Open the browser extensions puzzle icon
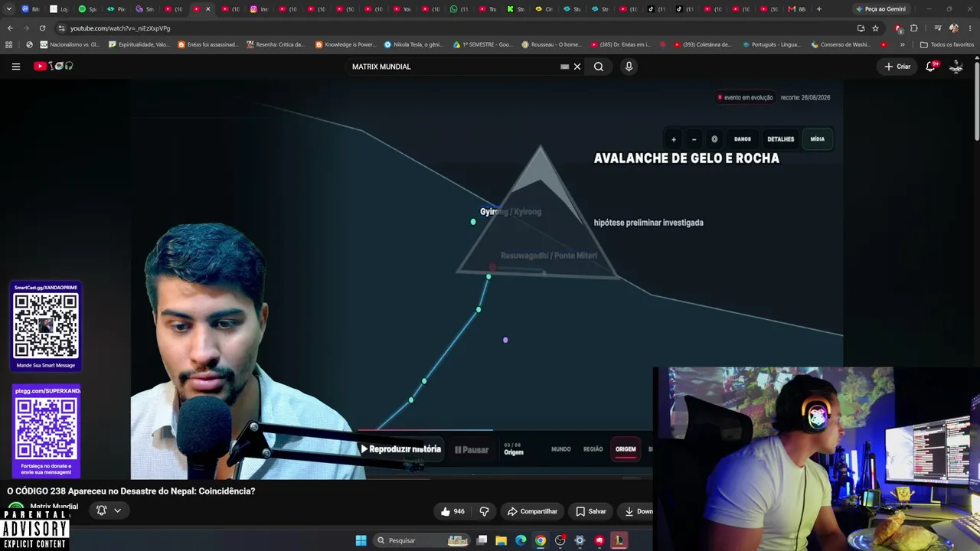Image resolution: width=980 pixels, height=551 pixels. (913, 28)
